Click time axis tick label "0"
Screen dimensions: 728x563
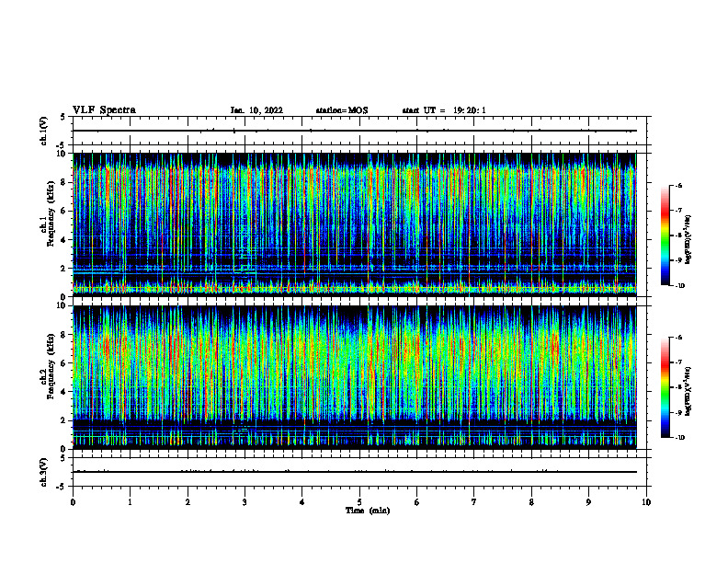tap(73, 502)
